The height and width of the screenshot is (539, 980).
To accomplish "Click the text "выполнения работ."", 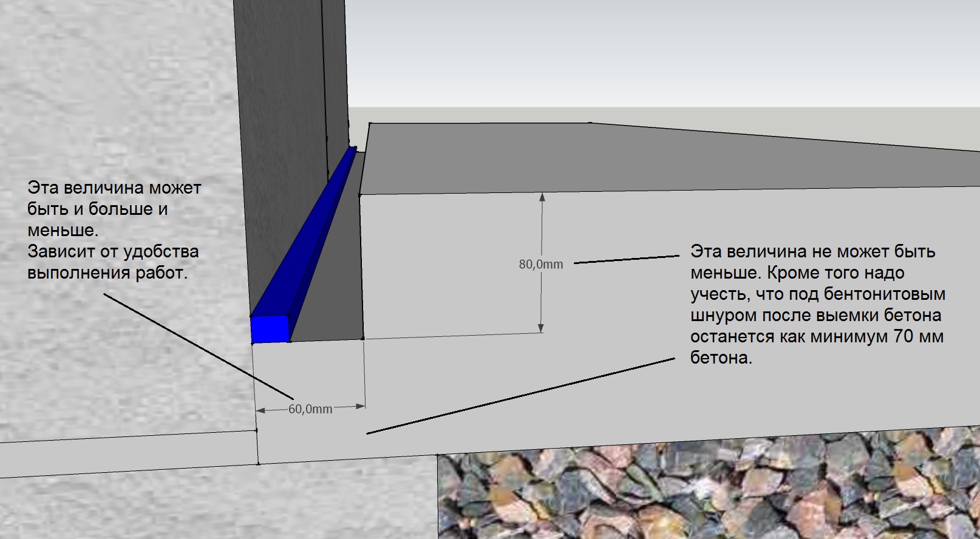I will (x=107, y=273).
